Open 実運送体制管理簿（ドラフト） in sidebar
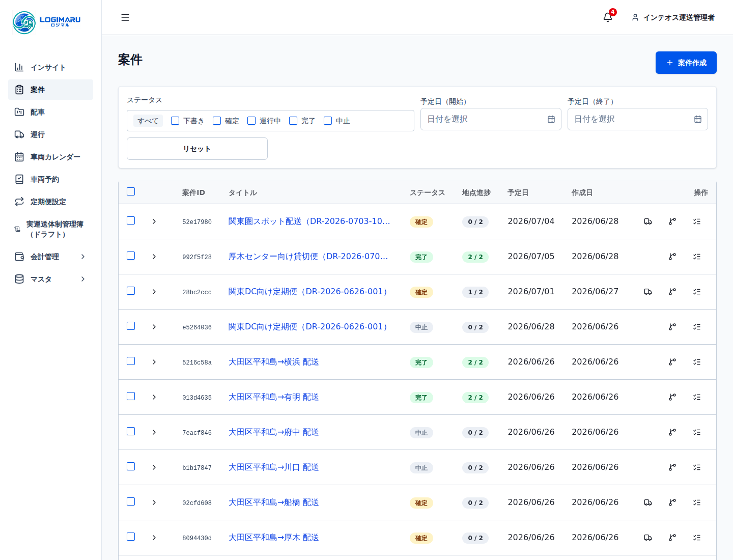The width and height of the screenshot is (733, 560). tap(50, 229)
